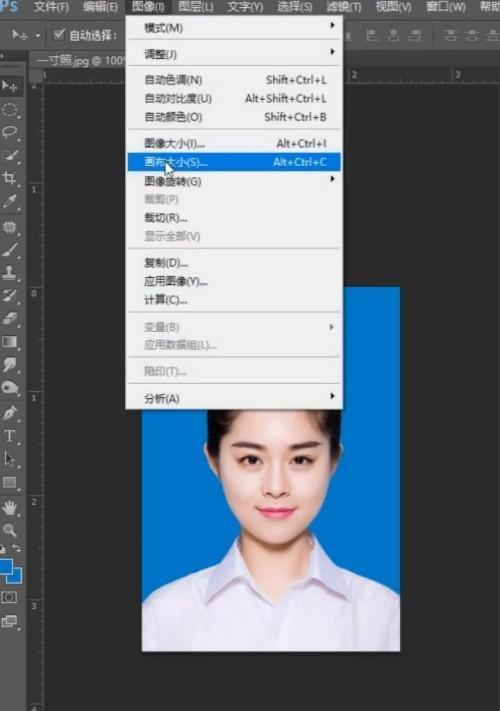Viewport: 500px width, 711px height.
Task: Toggle Quick Mask mode icon
Action: pos(9,598)
